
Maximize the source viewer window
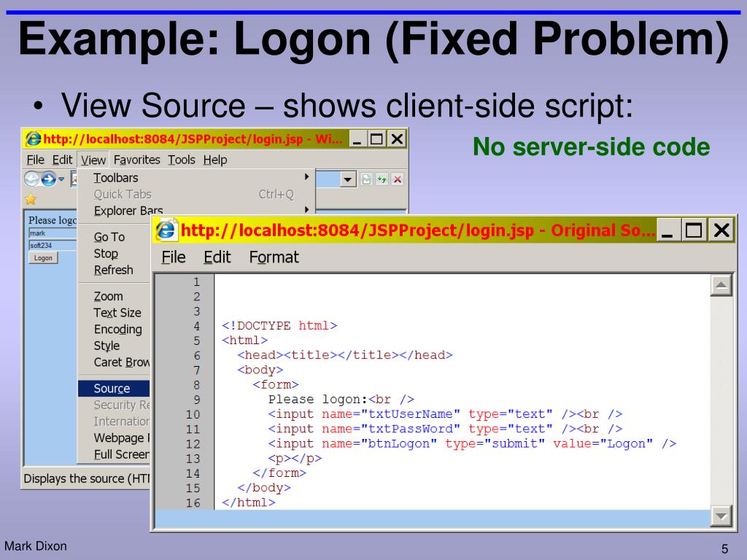tap(694, 230)
